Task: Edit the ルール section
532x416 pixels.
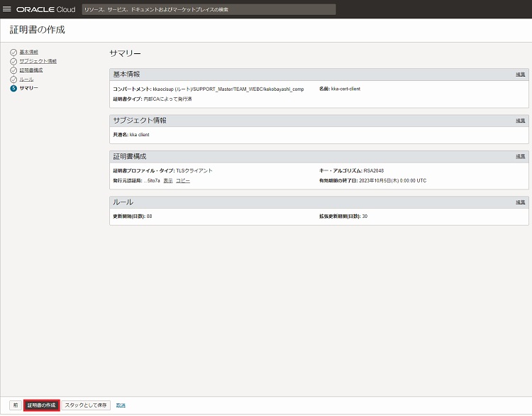Action: tap(520, 202)
